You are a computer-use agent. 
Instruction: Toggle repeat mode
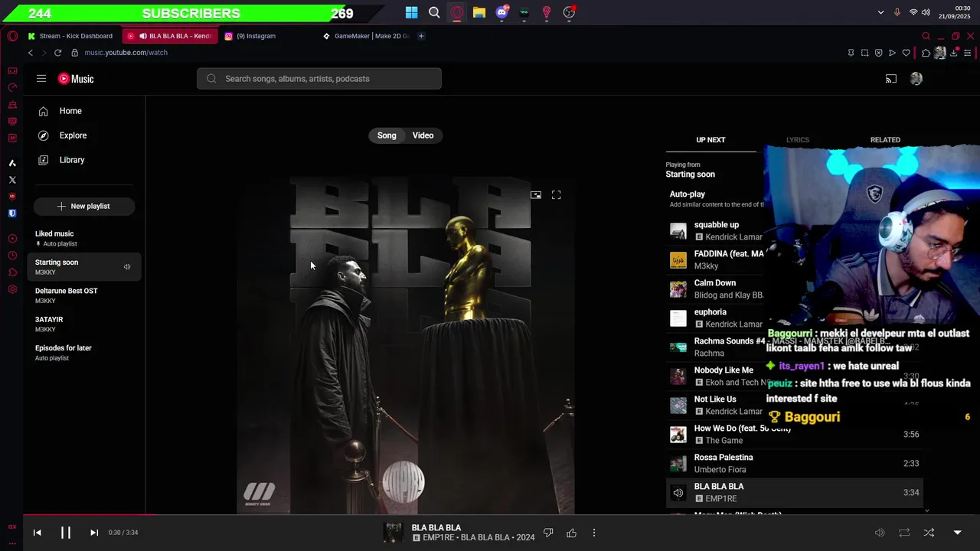click(904, 533)
